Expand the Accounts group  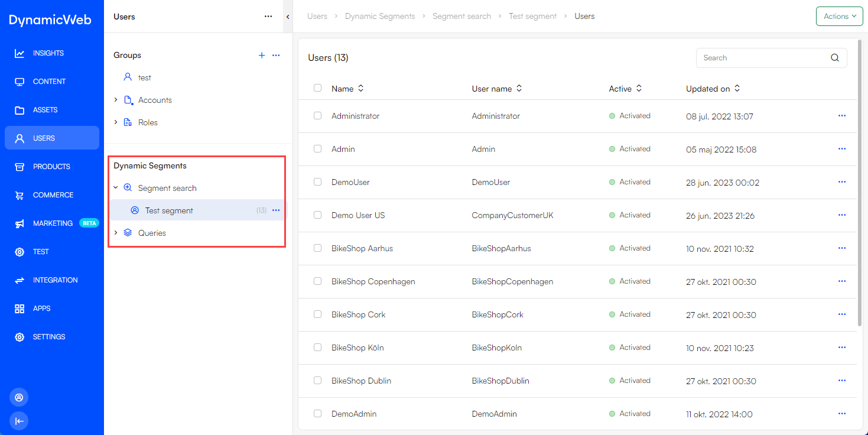[116, 100]
